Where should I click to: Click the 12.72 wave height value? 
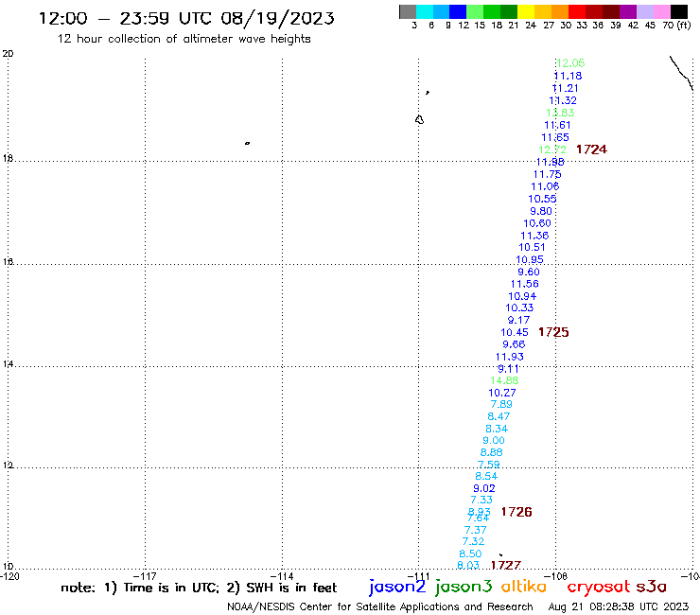[x=552, y=149]
